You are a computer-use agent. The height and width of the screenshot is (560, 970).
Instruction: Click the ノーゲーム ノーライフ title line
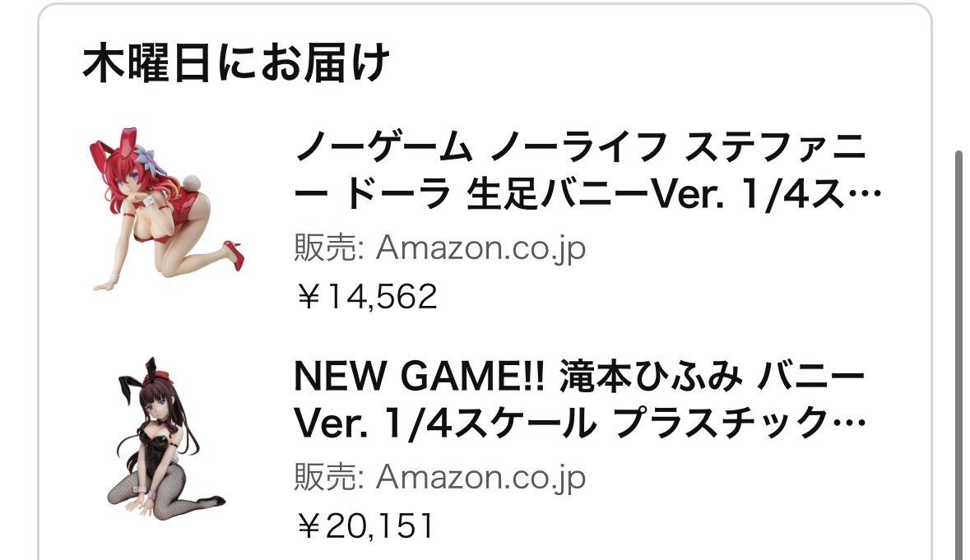click(581, 147)
